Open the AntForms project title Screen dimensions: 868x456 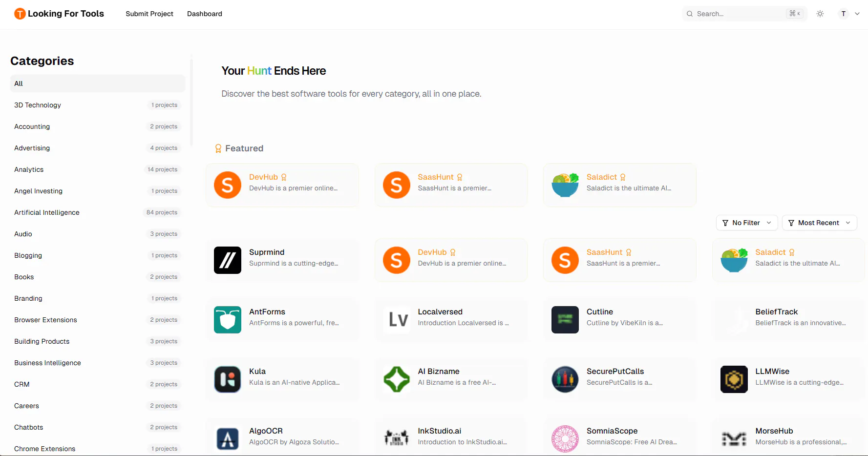point(267,311)
